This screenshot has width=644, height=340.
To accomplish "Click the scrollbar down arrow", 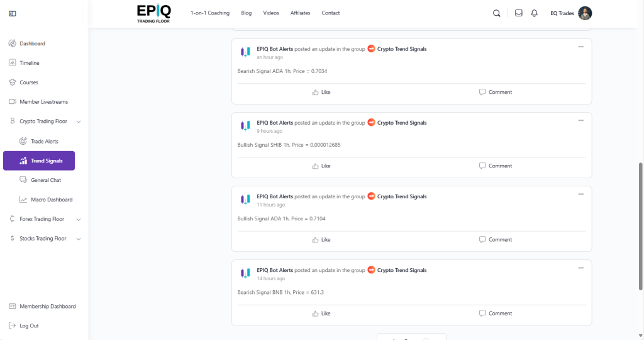I will pos(641,336).
